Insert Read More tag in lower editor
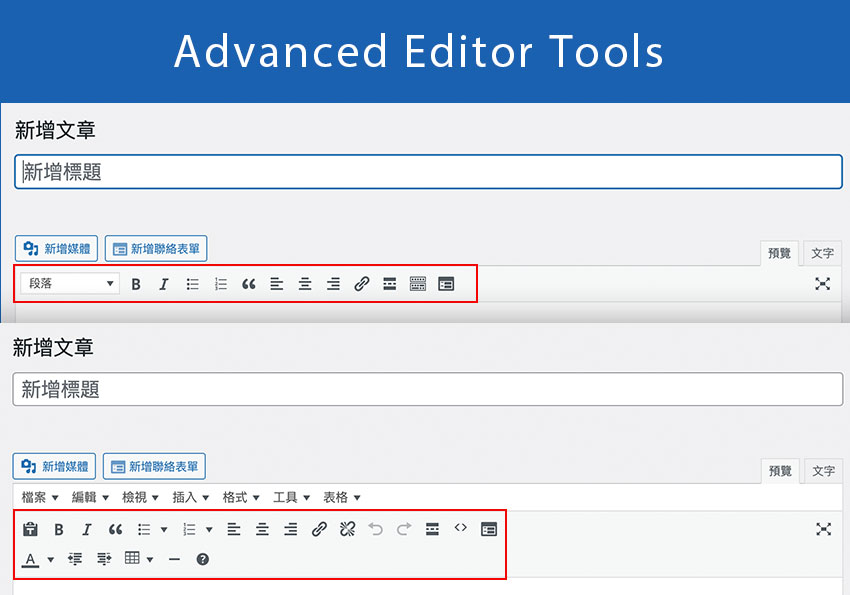850x595 pixels. [432, 529]
